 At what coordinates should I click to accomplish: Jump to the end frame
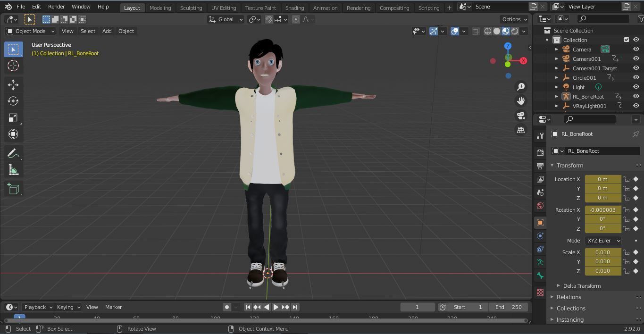(295, 307)
